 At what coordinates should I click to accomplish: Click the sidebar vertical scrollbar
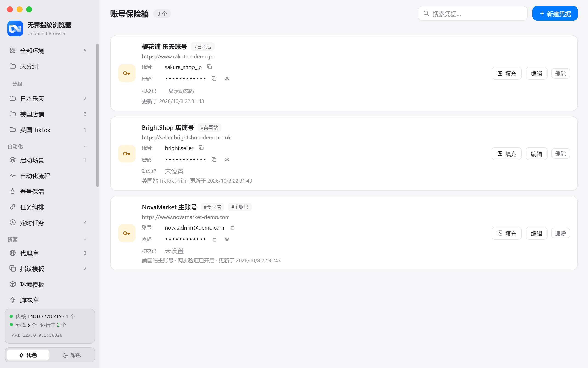click(97, 115)
